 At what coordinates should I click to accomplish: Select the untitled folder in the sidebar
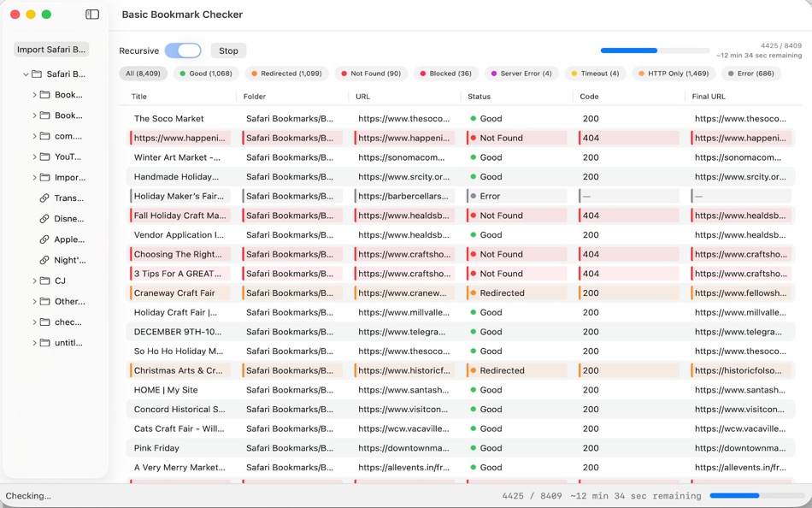[x=68, y=342]
